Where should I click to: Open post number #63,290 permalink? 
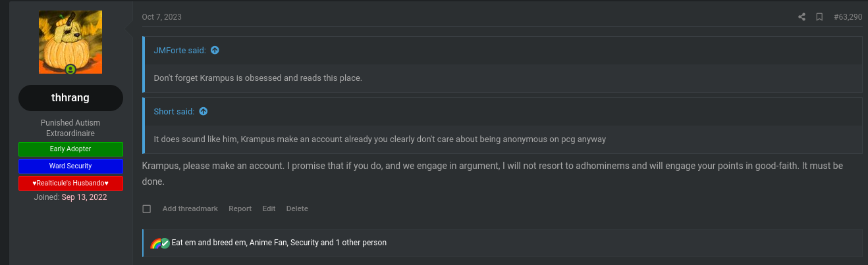(x=848, y=17)
